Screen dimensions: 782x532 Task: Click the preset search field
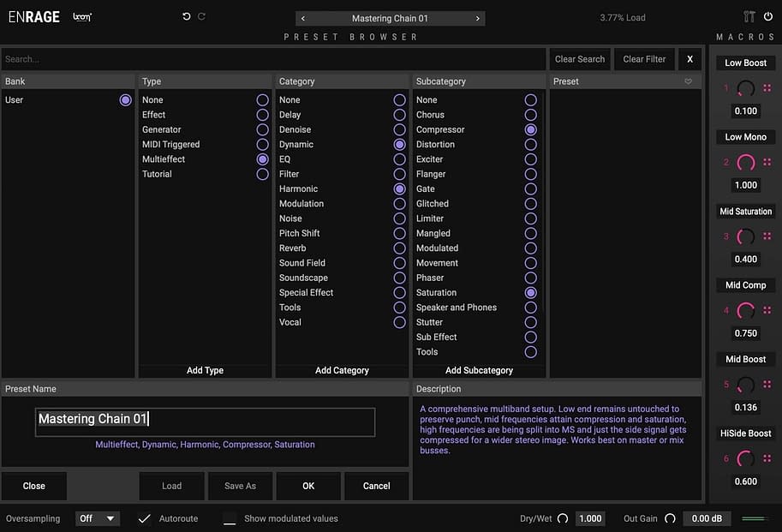pos(272,59)
